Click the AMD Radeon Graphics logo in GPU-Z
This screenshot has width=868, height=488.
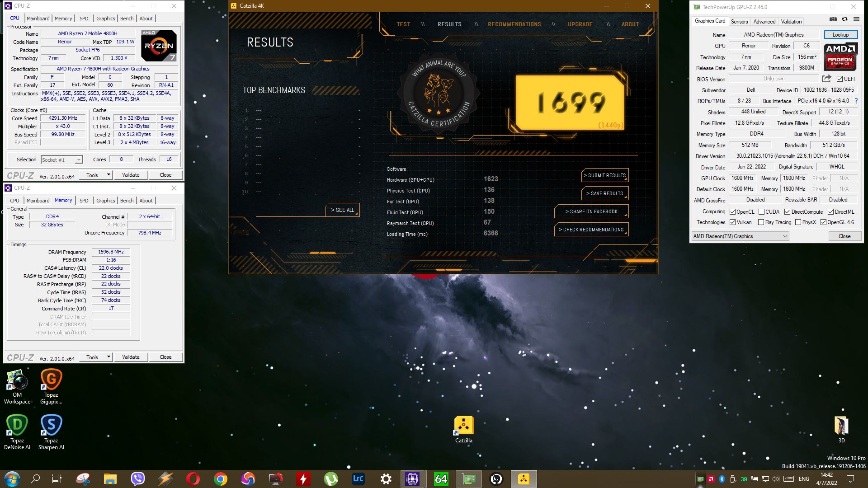coord(840,56)
